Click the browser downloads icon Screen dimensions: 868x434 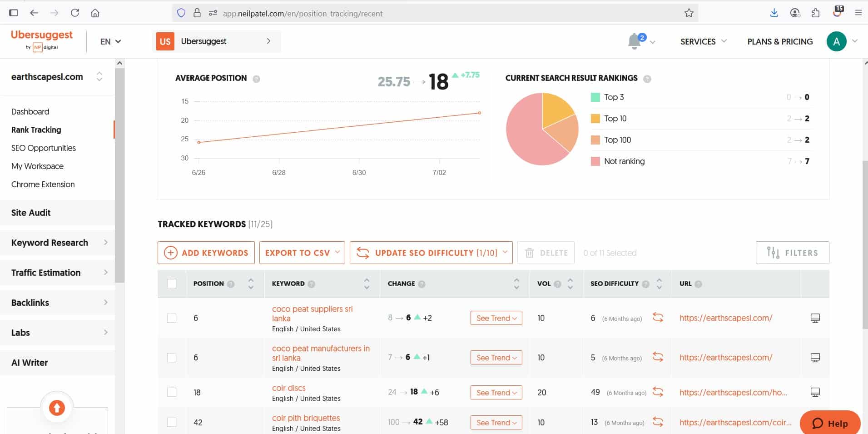774,13
